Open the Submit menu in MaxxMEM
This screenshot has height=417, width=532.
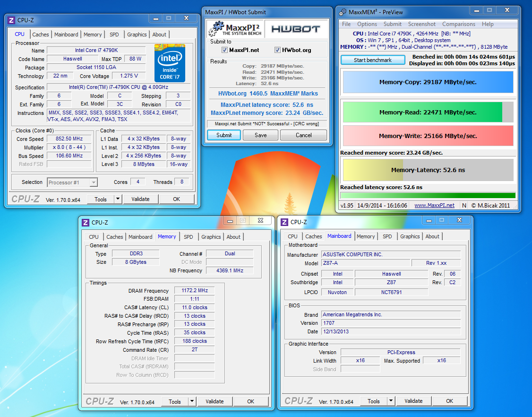click(393, 24)
